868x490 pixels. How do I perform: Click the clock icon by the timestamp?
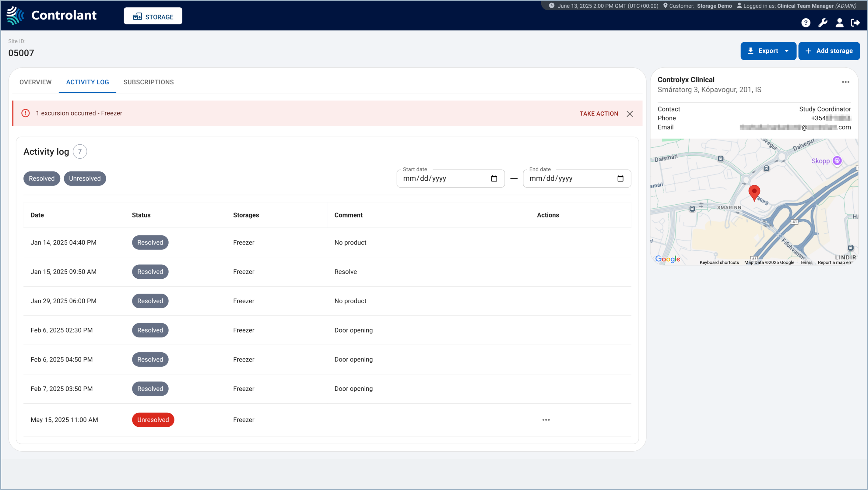click(552, 5)
